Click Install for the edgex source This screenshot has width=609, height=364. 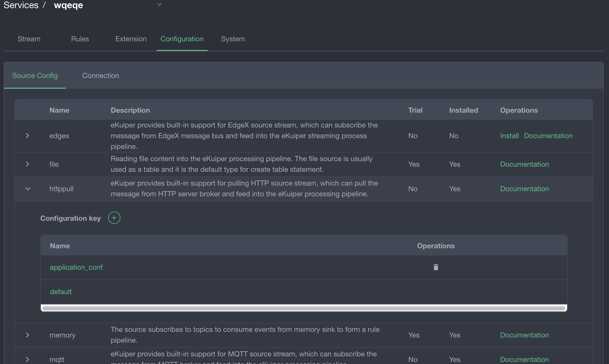(x=509, y=136)
